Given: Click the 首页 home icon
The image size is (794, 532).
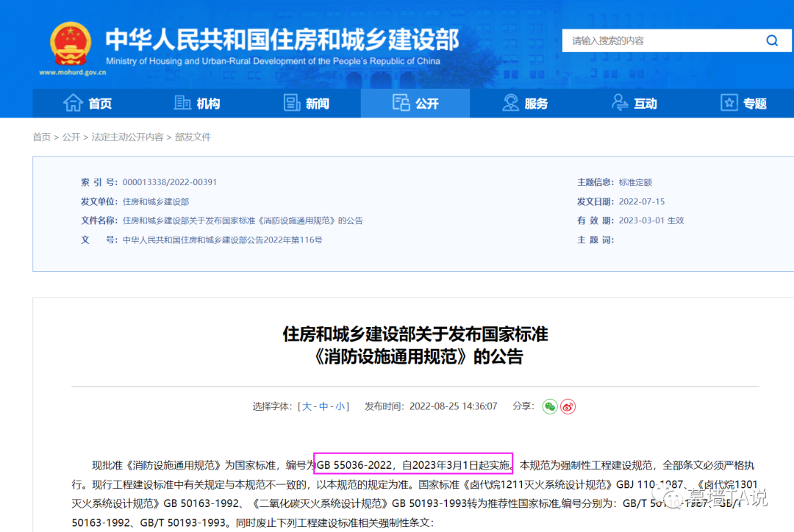Looking at the screenshot, I should point(74,103).
